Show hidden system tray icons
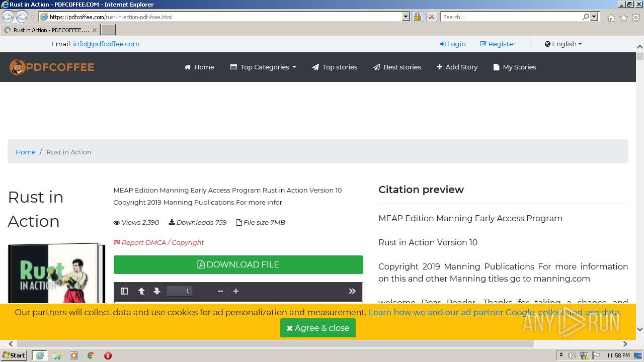 [561, 355]
